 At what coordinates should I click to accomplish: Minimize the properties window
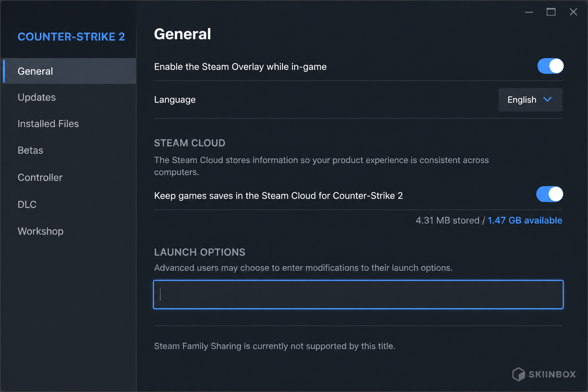coord(529,12)
